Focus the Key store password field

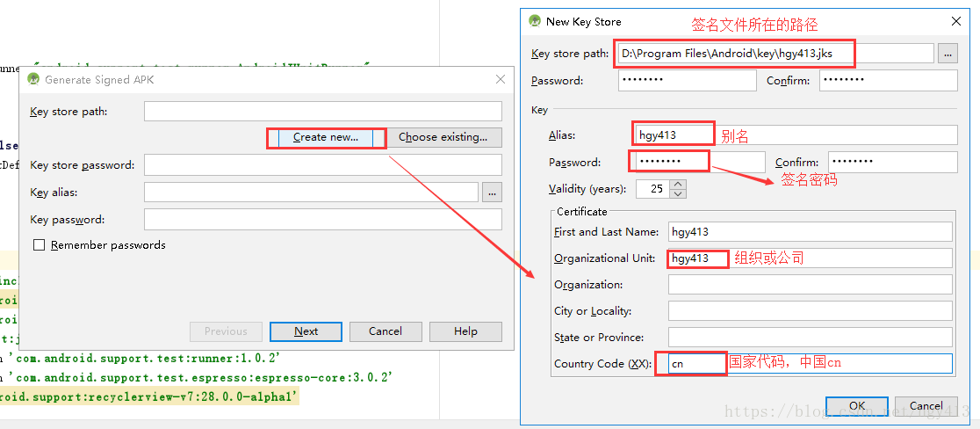(x=323, y=165)
